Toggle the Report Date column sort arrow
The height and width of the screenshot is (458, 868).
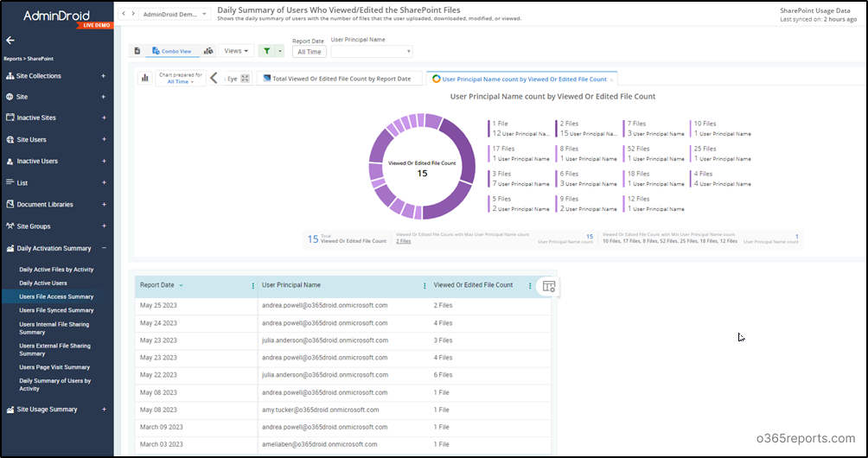pos(181,285)
